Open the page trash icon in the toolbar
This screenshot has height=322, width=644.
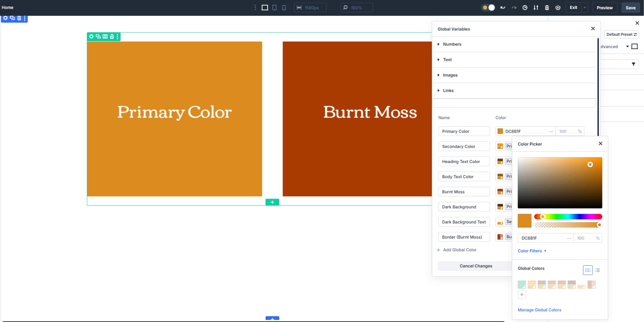pos(547,7)
